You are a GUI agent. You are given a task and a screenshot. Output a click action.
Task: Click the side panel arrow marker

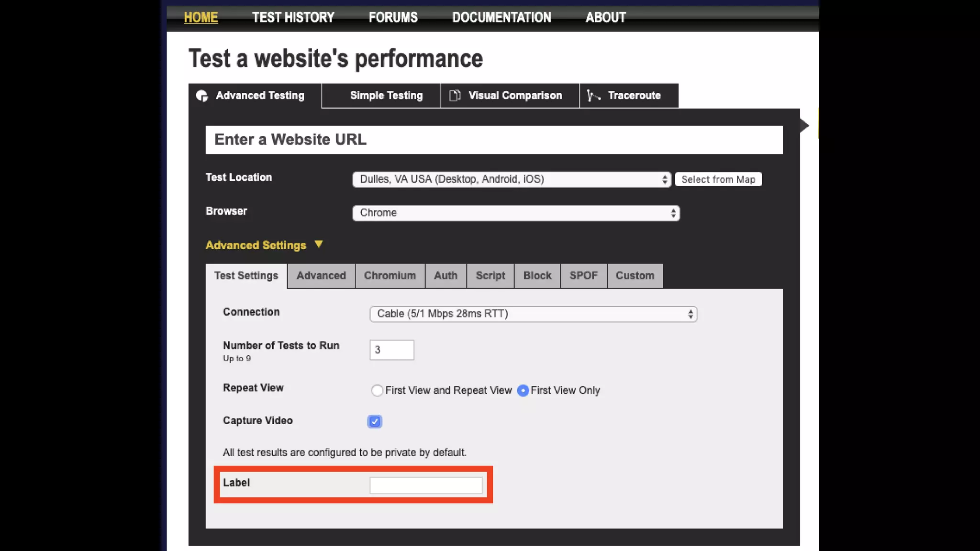tap(804, 126)
